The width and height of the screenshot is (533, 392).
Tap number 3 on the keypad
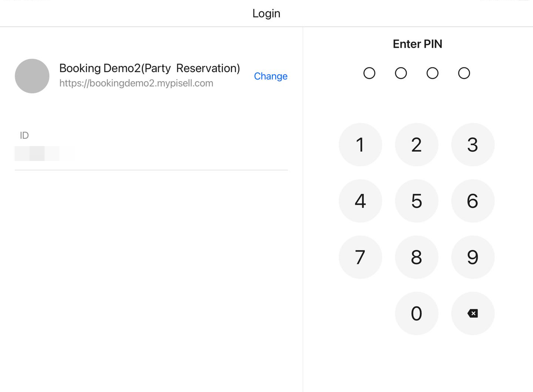473,145
